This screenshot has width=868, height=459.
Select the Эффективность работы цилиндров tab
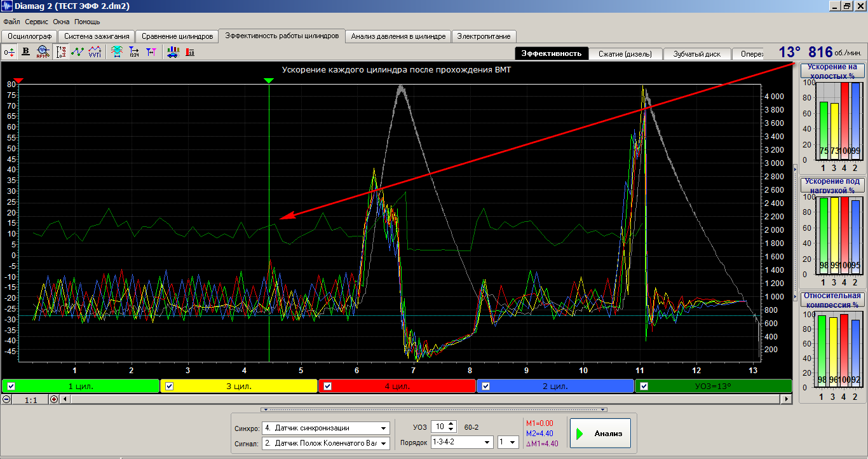coord(282,36)
